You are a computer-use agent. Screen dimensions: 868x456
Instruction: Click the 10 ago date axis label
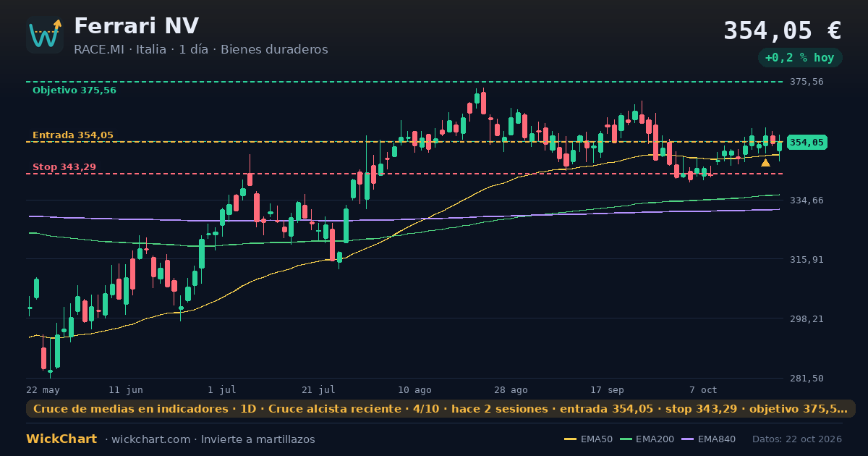(415, 389)
